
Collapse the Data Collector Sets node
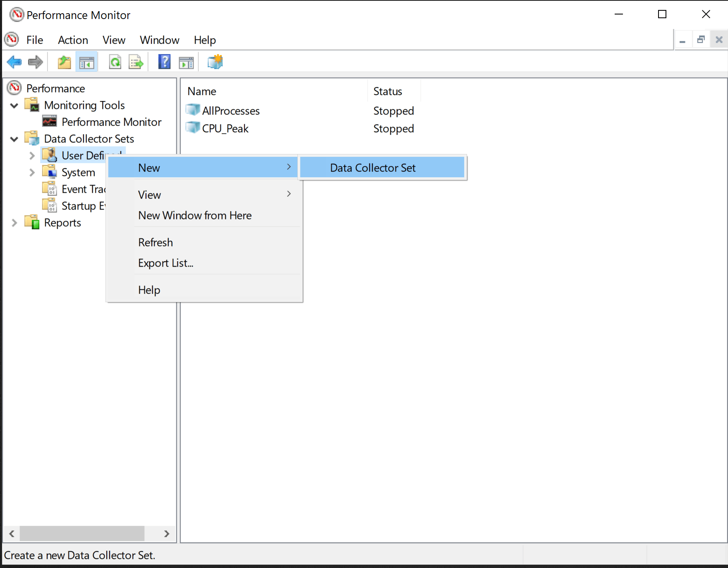click(x=14, y=139)
